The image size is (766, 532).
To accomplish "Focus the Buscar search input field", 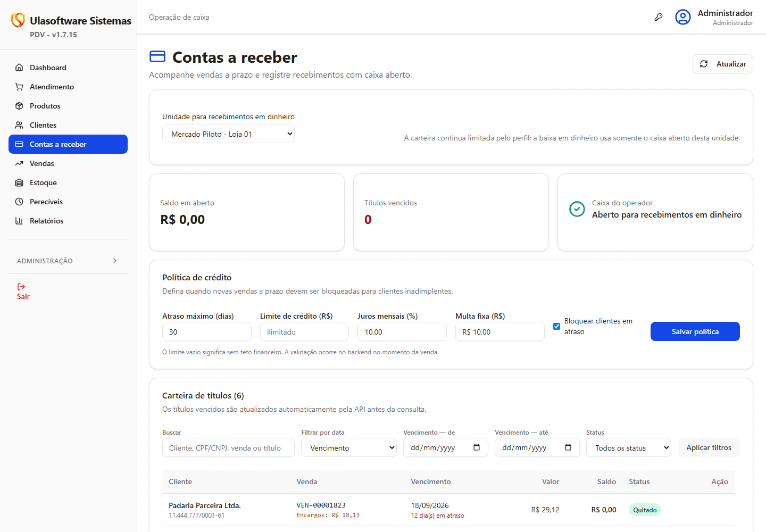I will [x=228, y=448].
